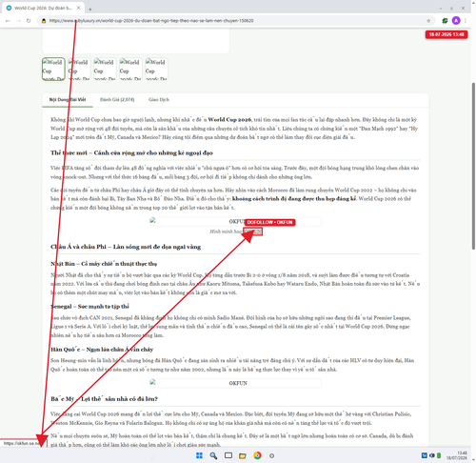The width and height of the screenshot is (476, 463).
Task: Reload the current page
Action: coord(29,21)
